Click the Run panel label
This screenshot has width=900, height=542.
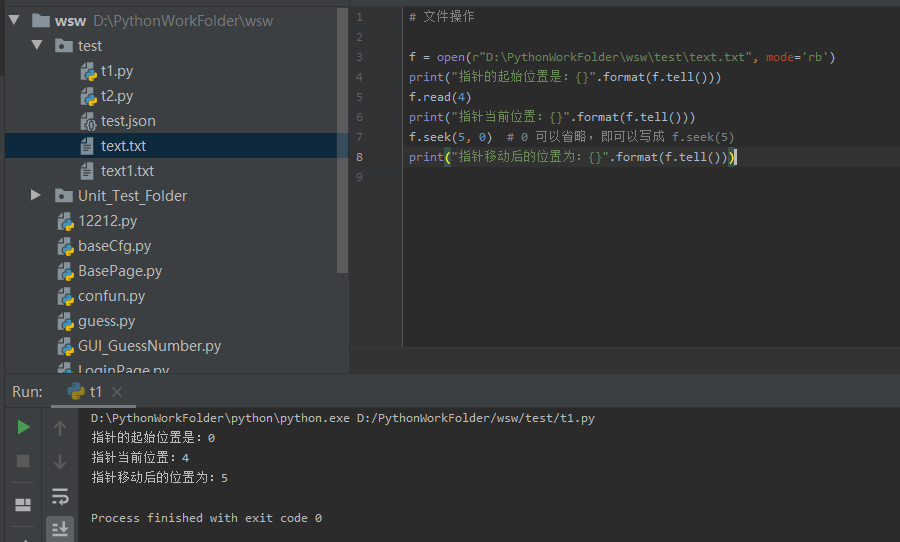click(28, 392)
